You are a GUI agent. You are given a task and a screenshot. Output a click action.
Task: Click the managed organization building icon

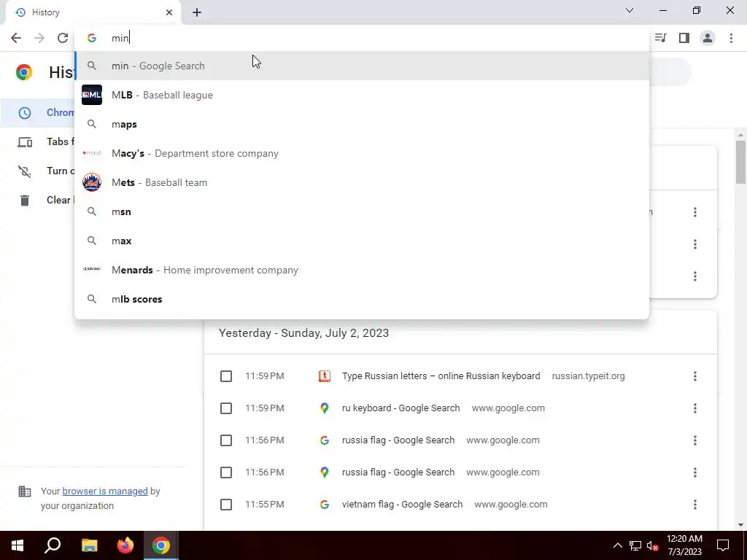coord(25,491)
